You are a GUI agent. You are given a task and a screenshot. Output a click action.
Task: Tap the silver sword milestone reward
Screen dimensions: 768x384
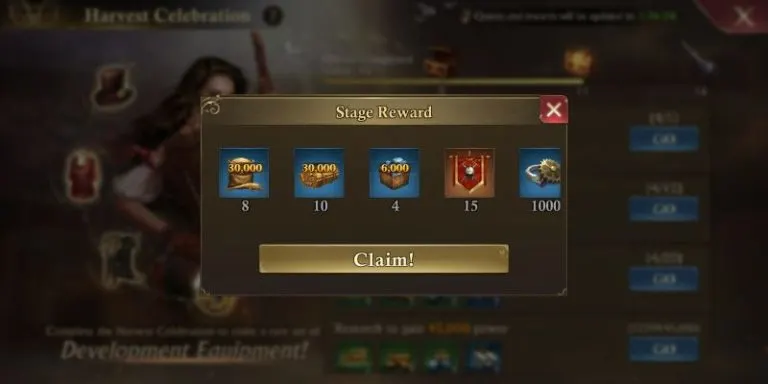tap(696, 58)
